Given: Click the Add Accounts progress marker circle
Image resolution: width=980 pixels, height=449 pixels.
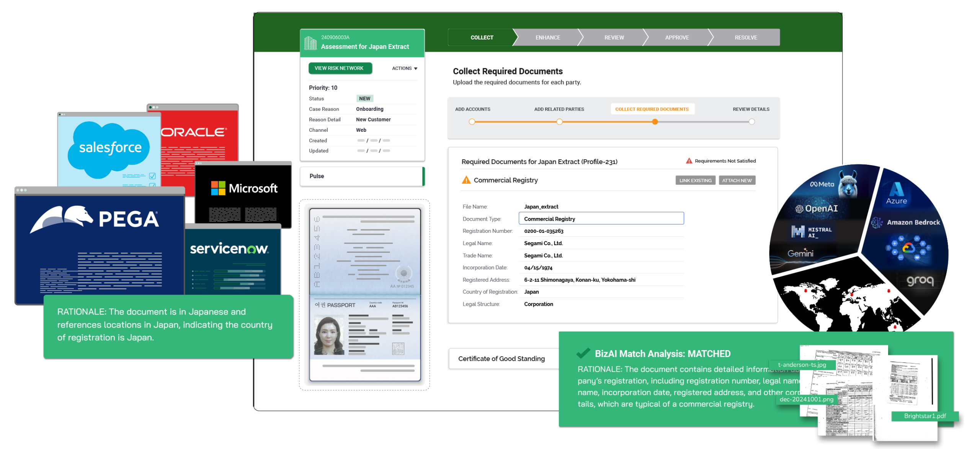Looking at the screenshot, I should tap(472, 122).
